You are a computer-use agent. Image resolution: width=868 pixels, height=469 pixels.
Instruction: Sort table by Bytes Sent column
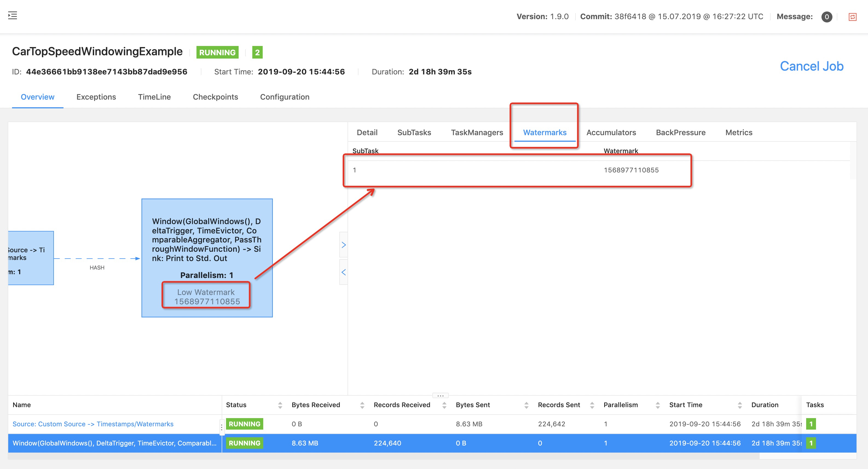coord(526,405)
